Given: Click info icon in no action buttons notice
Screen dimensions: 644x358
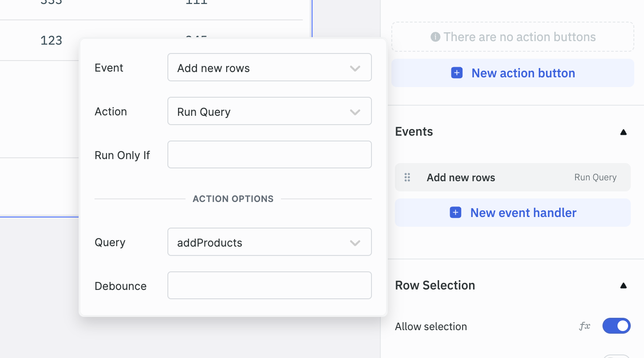Looking at the screenshot, I should 436,37.
